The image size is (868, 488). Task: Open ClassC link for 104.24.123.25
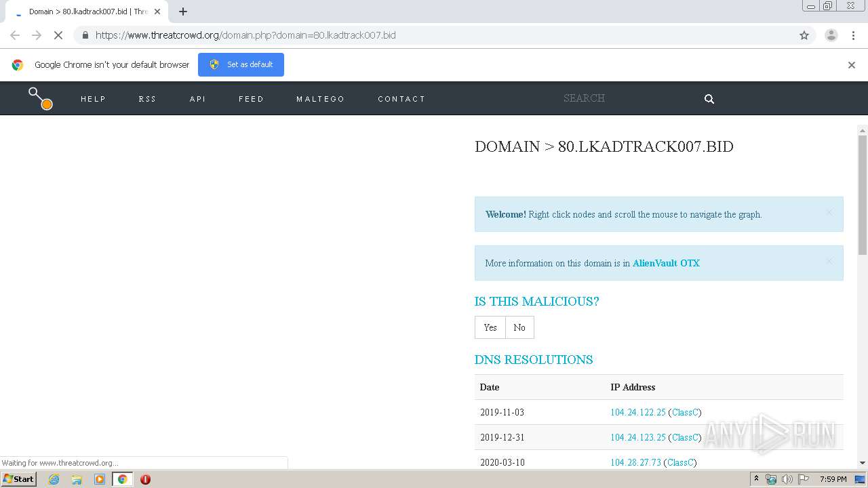coord(685,437)
